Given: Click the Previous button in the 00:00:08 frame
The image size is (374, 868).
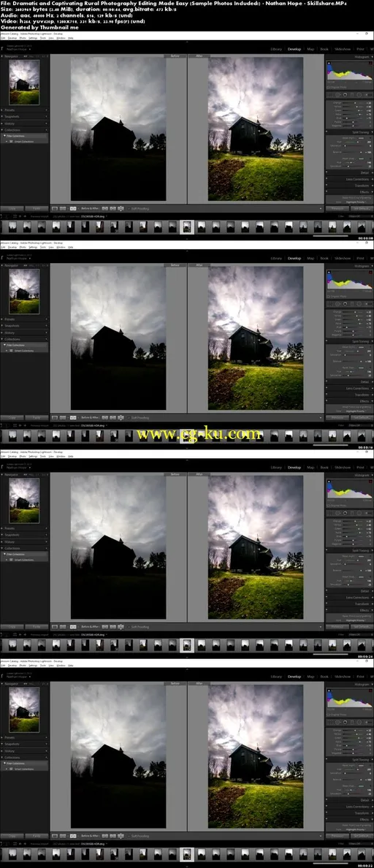Looking at the screenshot, I should coord(337,208).
